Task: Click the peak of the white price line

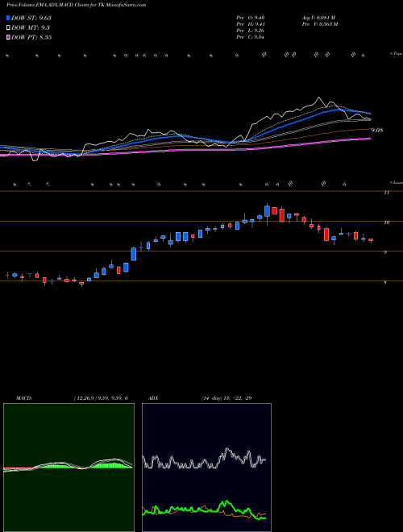Action: click(x=318, y=98)
